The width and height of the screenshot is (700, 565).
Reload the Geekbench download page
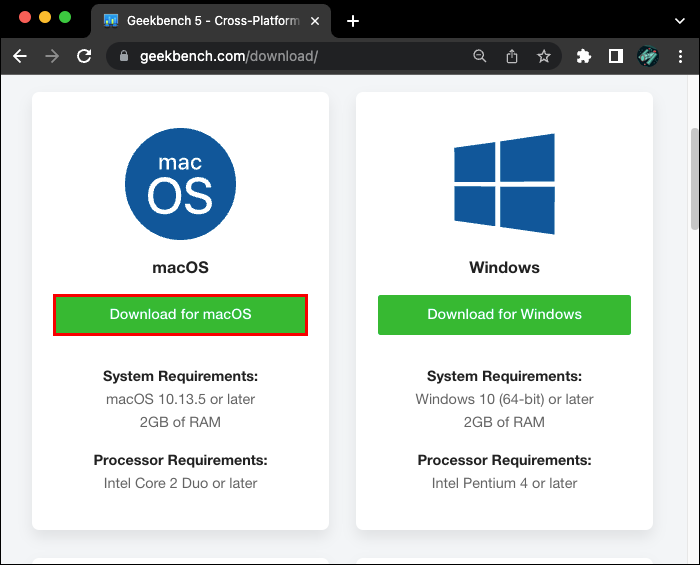coord(84,56)
